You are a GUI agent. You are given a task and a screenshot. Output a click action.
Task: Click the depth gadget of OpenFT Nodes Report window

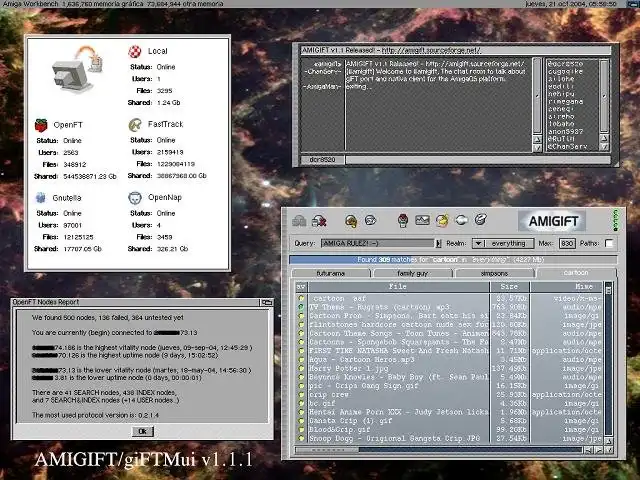click(x=267, y=302)
